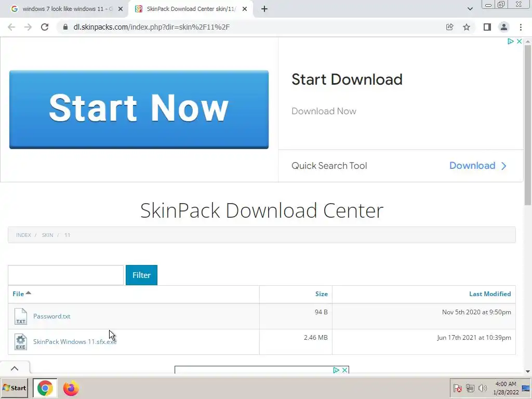Image resolution: width=532 pixels, height=399 pixels.
Task: Open the browser side panel
Action: tap(487, 27)
